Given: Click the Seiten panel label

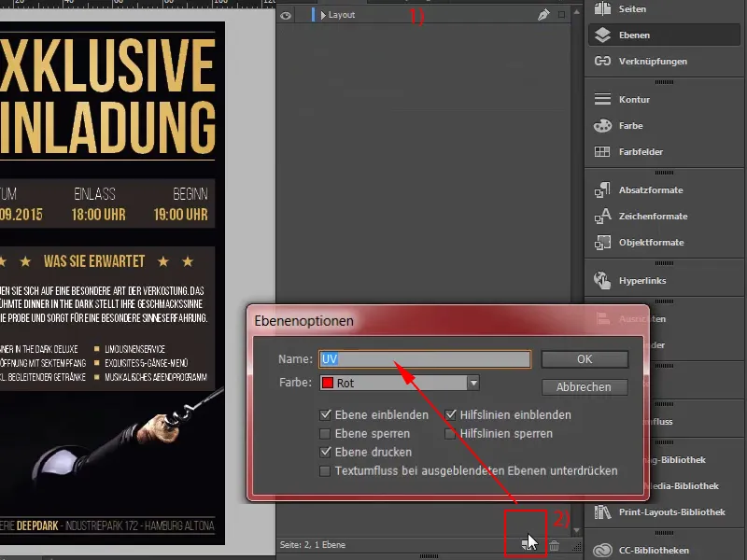Looking at the screenshot, I should [x=632, y=9].
